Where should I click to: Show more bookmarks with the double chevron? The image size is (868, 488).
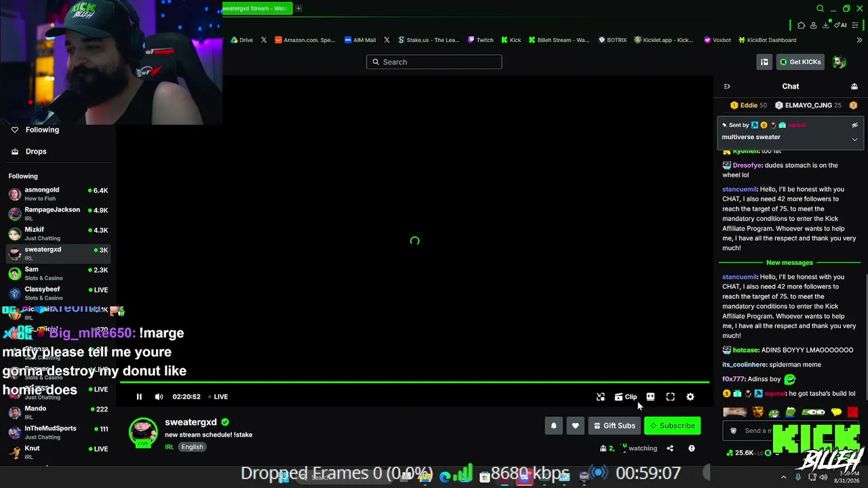860,40
